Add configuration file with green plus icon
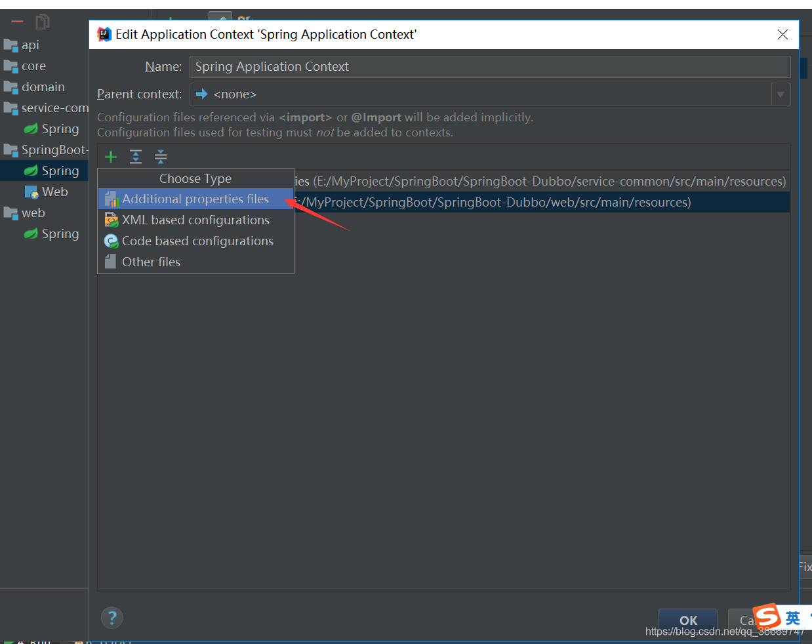Viewport: 812px width, 644px height. [x=110, y=157]
